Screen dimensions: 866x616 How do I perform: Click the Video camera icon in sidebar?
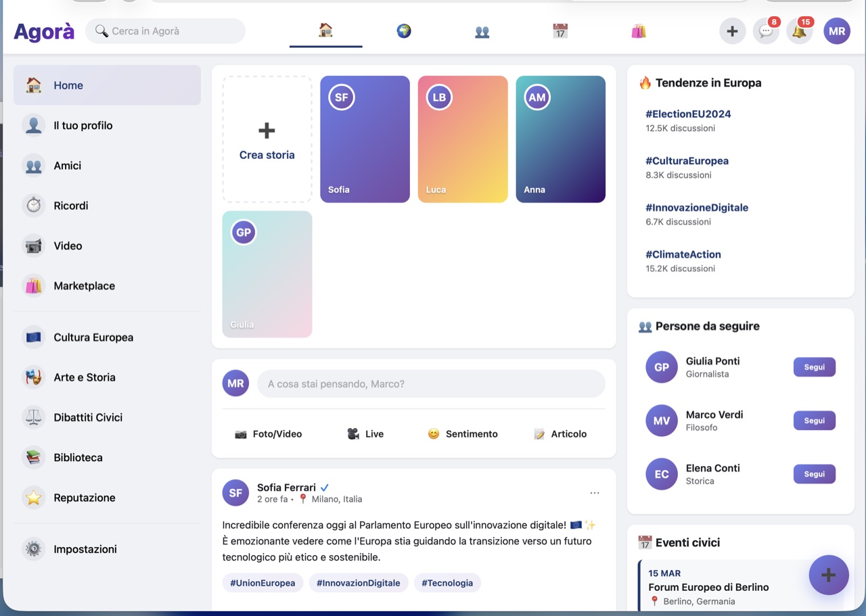point(34,245)
